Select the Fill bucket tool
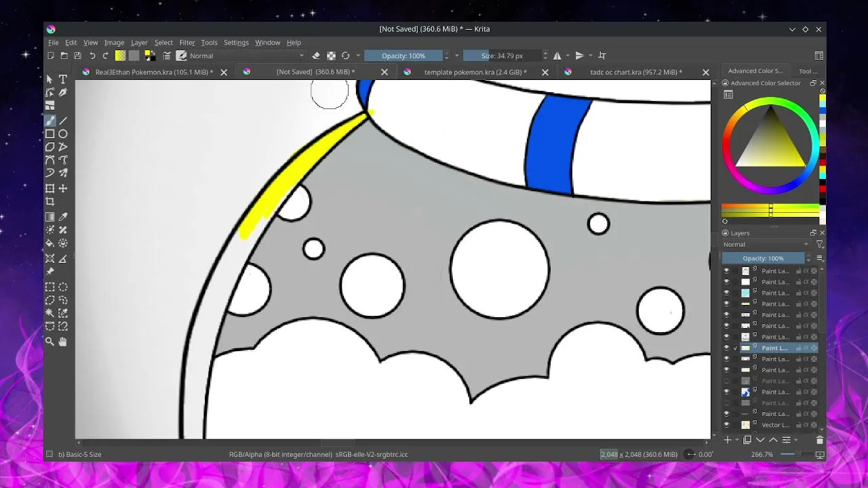The width and height of the screenshot is (868, 488). [x=50, y=243]
